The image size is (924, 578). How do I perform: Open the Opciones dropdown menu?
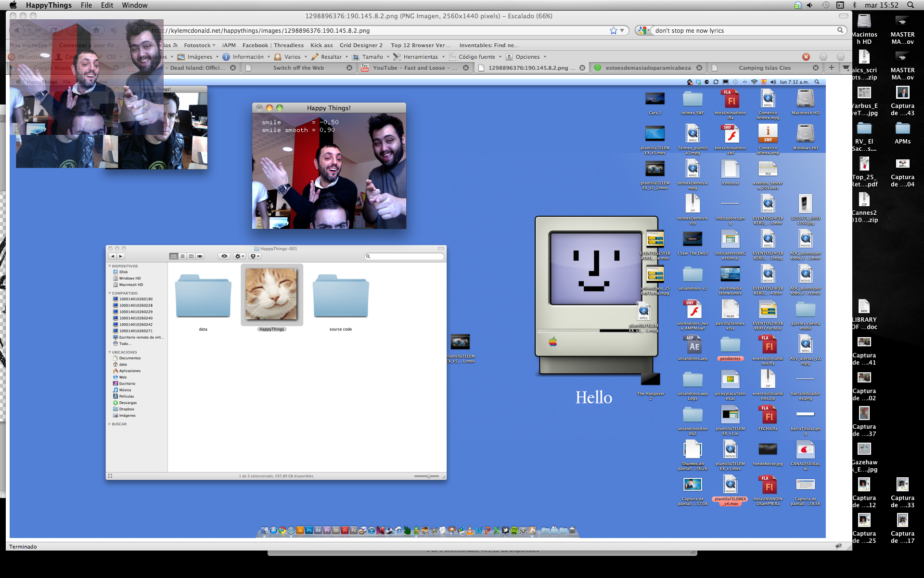(528, 57)
